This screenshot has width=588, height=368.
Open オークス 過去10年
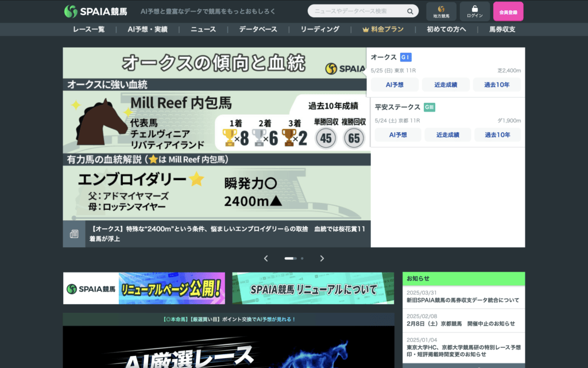[x=497, y=85]
